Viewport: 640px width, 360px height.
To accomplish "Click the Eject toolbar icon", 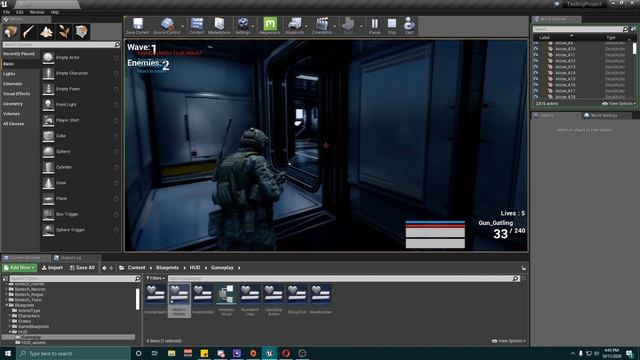I will (409, 24).
